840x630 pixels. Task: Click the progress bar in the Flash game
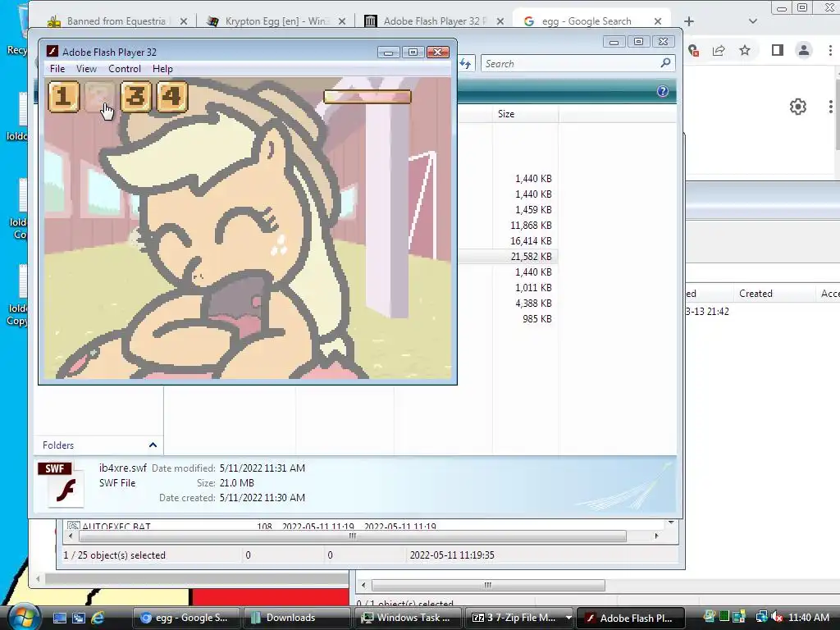click(367, 97)
